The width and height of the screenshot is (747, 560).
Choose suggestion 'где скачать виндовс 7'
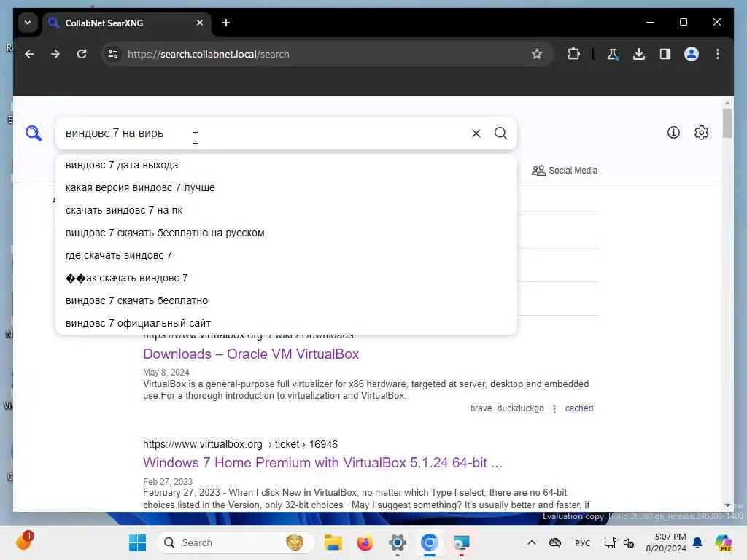[x=286, y=255]
